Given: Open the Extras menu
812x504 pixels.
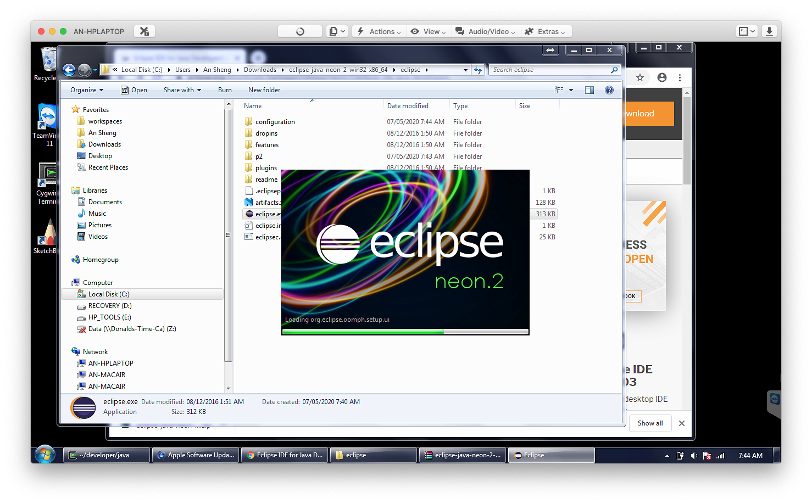Looking at the screenshot, I should click(545, 31).
